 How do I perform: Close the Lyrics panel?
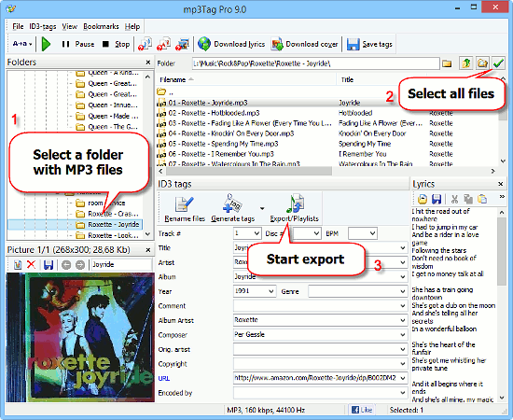(501, 184)
